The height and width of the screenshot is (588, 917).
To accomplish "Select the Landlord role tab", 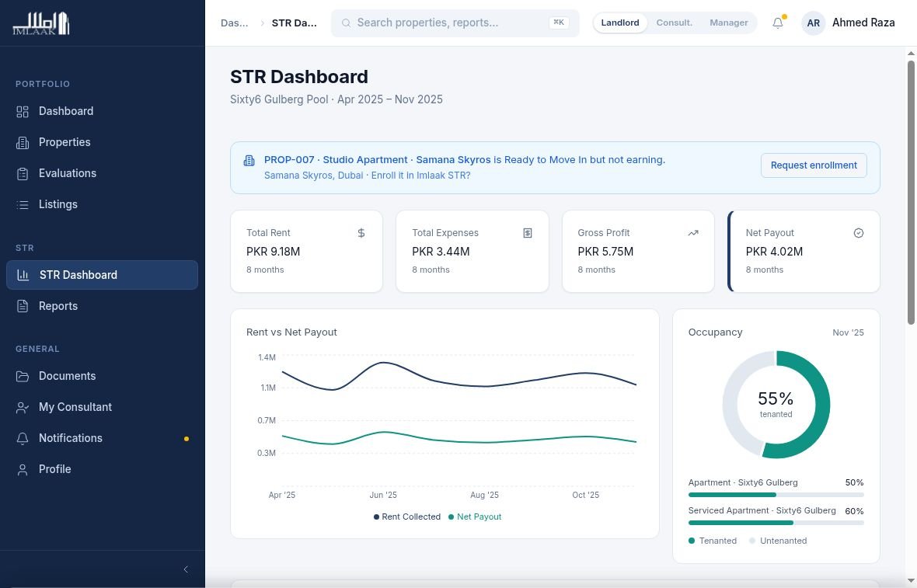I will [x=620, y=23].
